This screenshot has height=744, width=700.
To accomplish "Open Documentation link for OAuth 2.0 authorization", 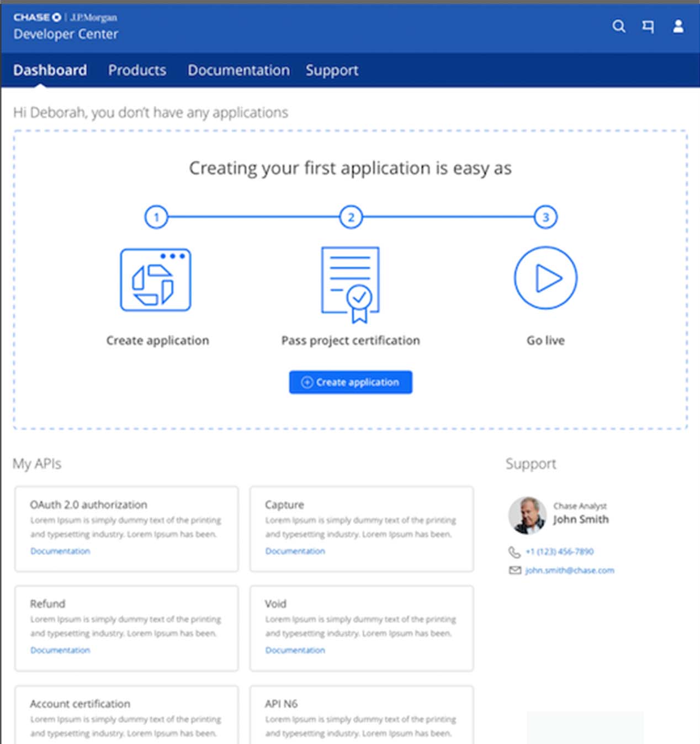I will click(60, 551).
